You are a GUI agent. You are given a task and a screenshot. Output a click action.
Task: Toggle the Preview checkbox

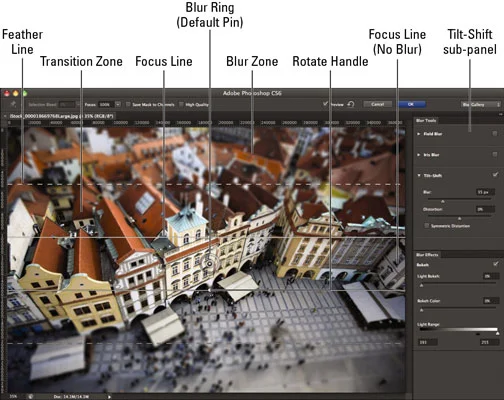[x=325, y=104]
